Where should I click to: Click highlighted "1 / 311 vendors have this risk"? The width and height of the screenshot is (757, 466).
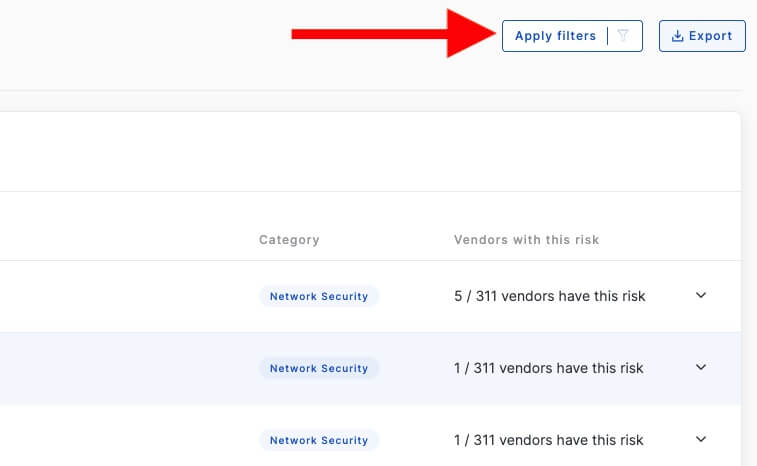(548, 368)
